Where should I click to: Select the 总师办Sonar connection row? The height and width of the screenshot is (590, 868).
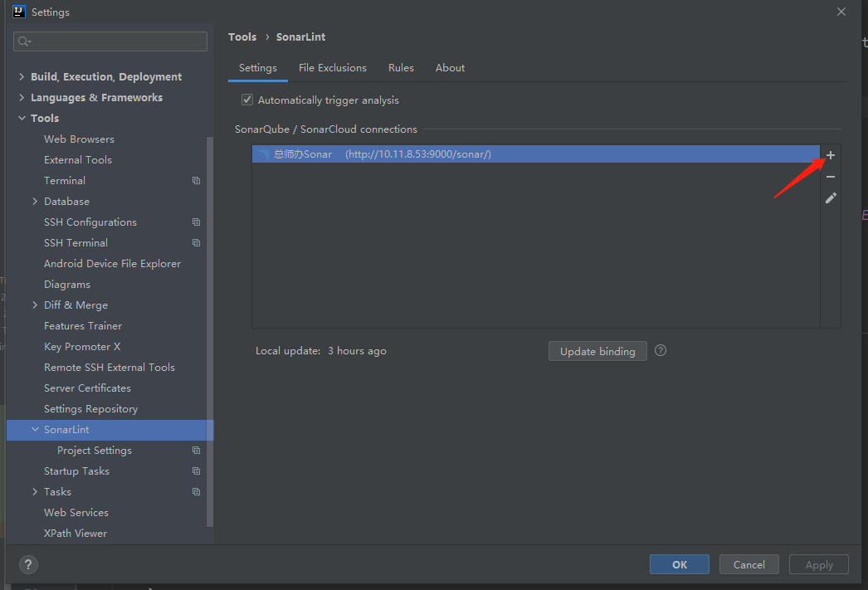[x=536, y=154]
